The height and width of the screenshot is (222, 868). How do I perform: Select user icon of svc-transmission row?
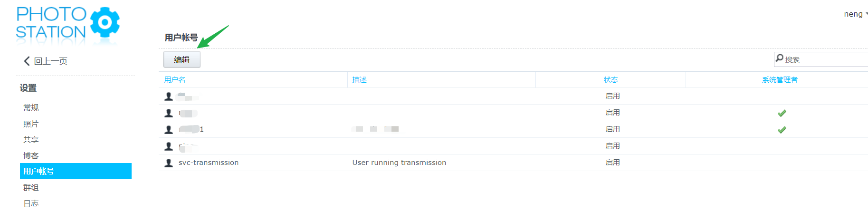(x=168, y=163)
